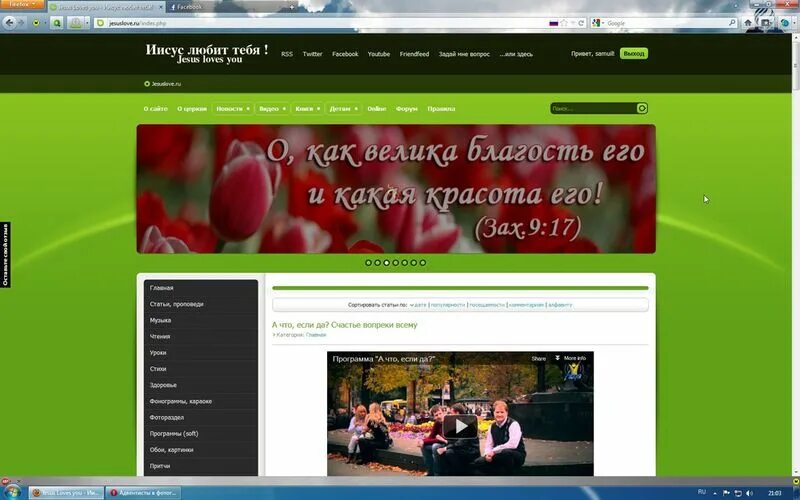Image resolution: width=800 pixels, height=500 pixels.
Task: Open a new tab with plus button
Action: pyautogui.click(x=291, y=7)
